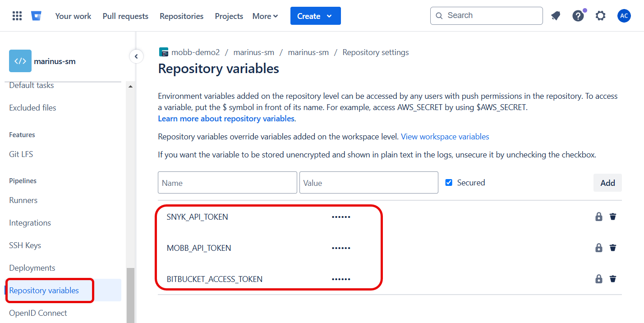Open View workspace variables link
644x323 pixels.
click(x=445, y=137)
